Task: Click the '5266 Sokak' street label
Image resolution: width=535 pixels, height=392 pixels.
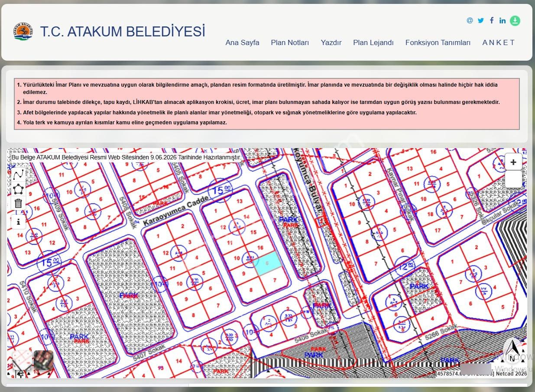Action: pos(441,332)
